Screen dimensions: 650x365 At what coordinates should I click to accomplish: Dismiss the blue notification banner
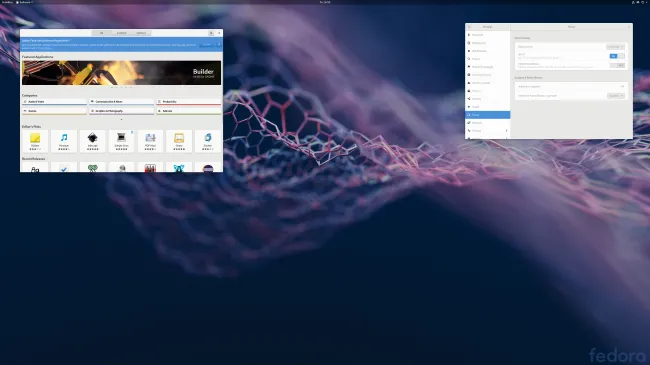coord(219,44)
